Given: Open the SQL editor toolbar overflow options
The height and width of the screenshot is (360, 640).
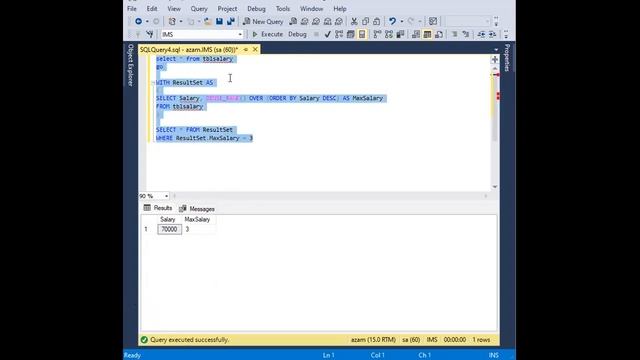Looking at the screenshot, I should point(506,34).
